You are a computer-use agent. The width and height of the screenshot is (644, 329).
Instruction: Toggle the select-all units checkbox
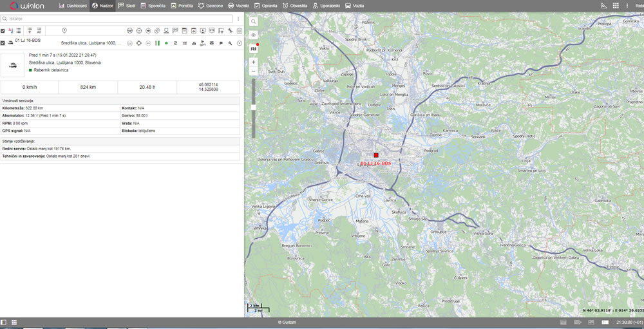coord(3,31)
